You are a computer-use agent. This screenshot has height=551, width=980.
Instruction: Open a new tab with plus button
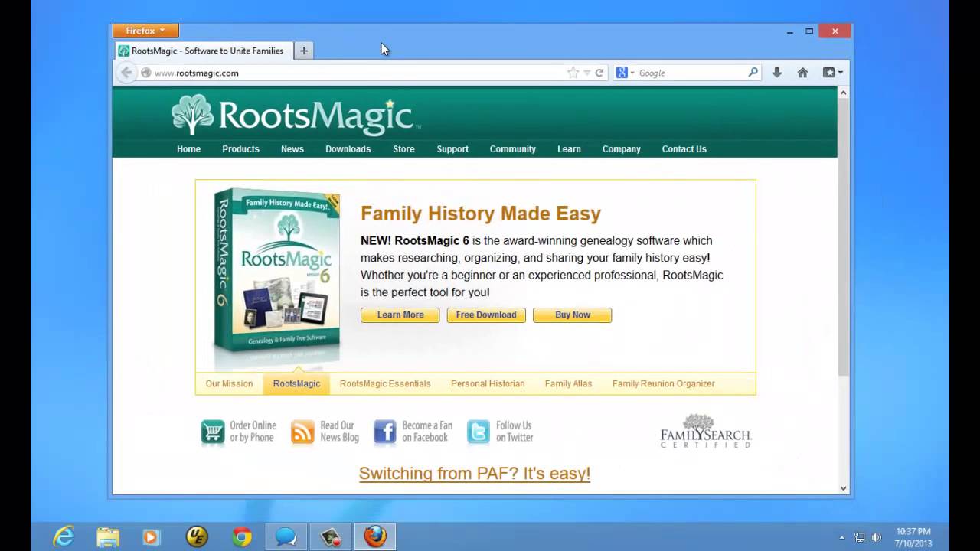(x=304, y=51)
